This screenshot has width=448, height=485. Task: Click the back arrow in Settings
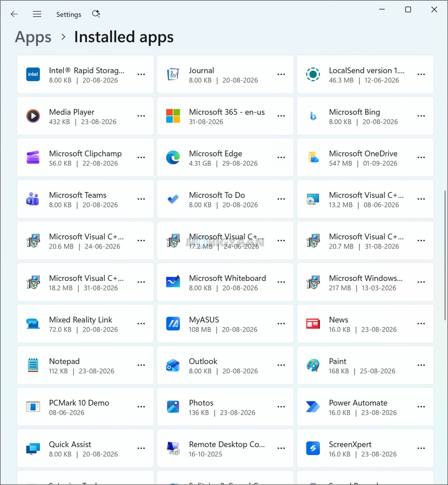tap(14, 14)
